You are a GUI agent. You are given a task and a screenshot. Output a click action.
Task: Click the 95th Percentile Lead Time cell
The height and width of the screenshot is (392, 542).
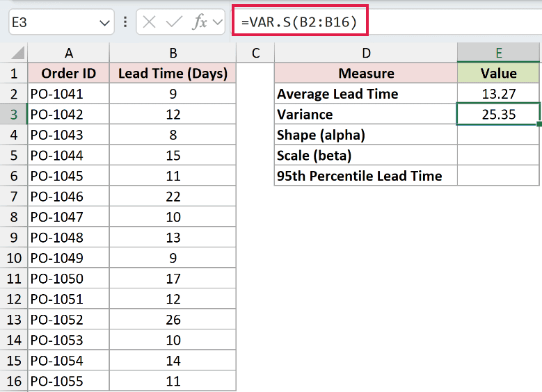tap(366, 176)
